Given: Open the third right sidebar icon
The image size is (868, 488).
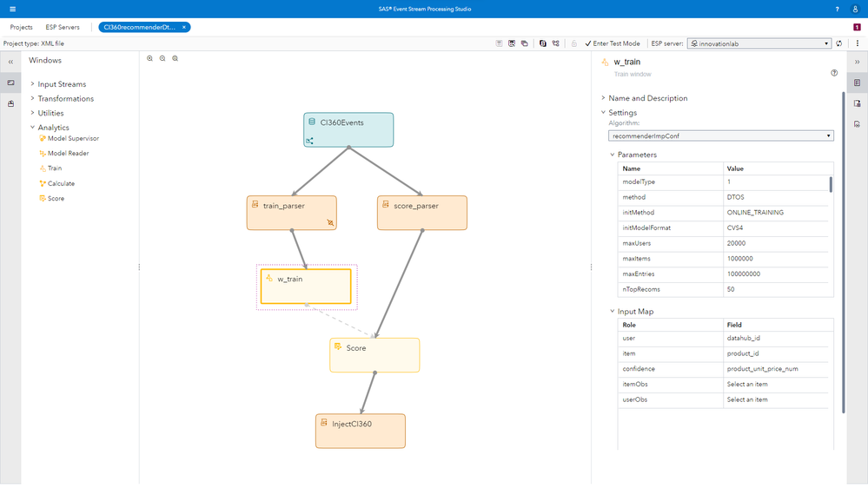Looking at the screenshot, I should [x=857, y=124].
